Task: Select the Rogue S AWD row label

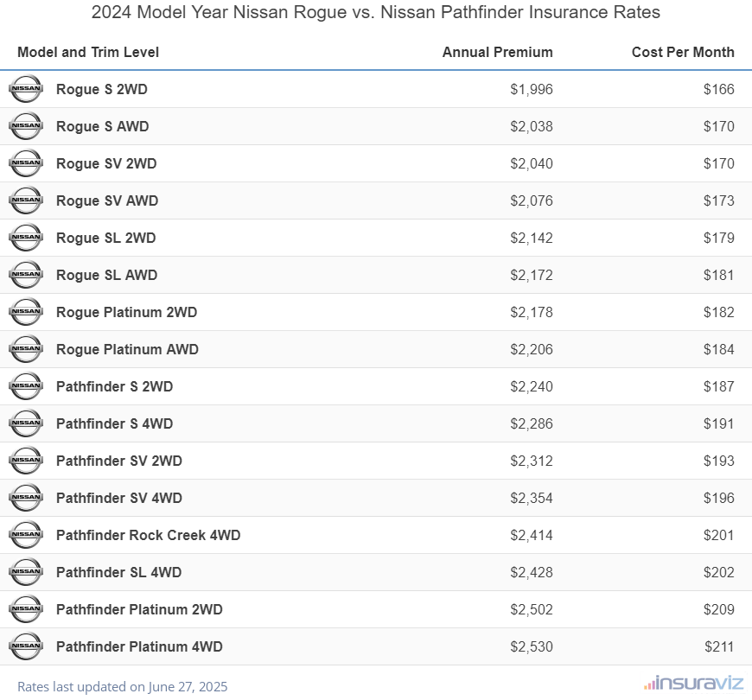Action: [x=102, y=126]
